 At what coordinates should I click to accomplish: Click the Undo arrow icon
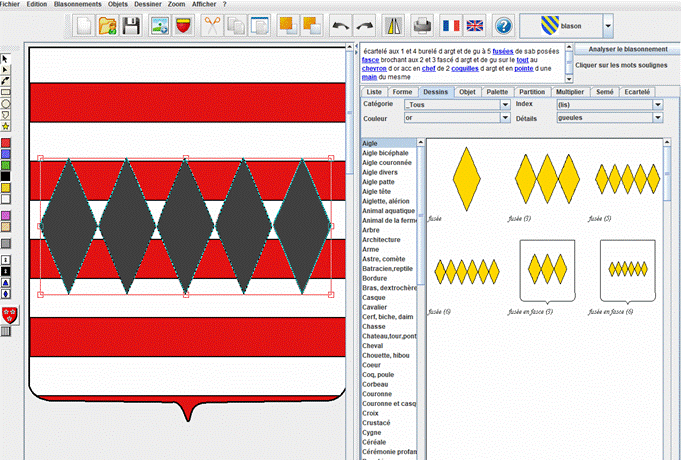pos(340,25)
